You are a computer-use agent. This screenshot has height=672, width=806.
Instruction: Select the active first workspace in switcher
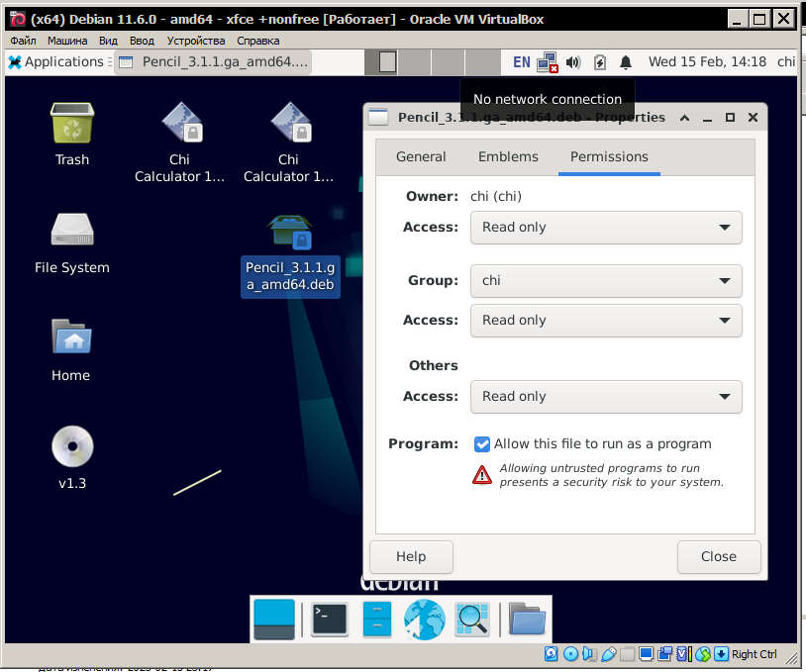coord(381,62)
